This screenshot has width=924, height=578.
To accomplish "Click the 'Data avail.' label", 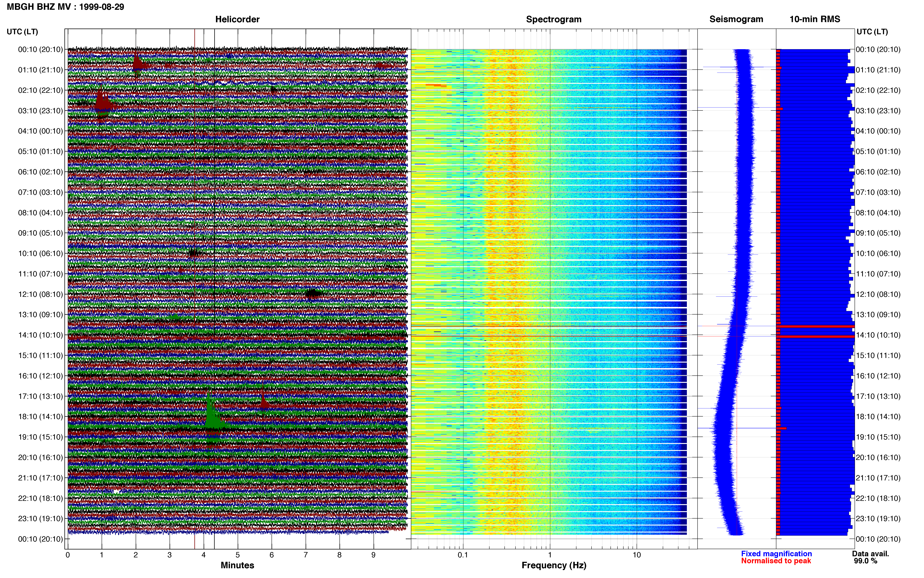I will [870, 554].
